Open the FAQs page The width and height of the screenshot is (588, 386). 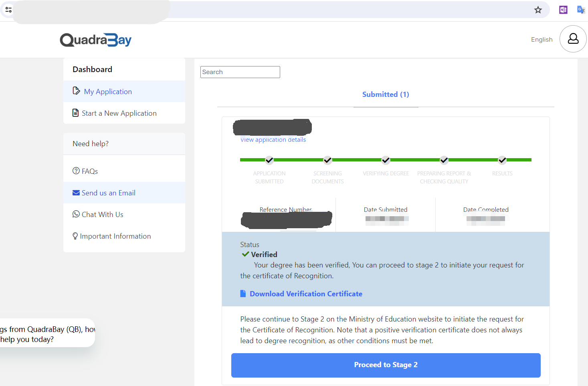[124, 171]
